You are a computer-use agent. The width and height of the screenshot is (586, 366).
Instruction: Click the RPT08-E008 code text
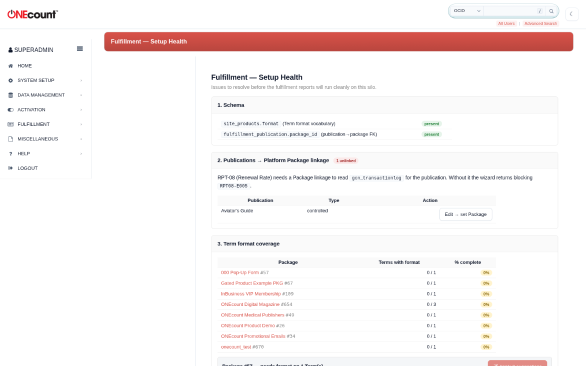pyautogui.click(x=234, y=186)
